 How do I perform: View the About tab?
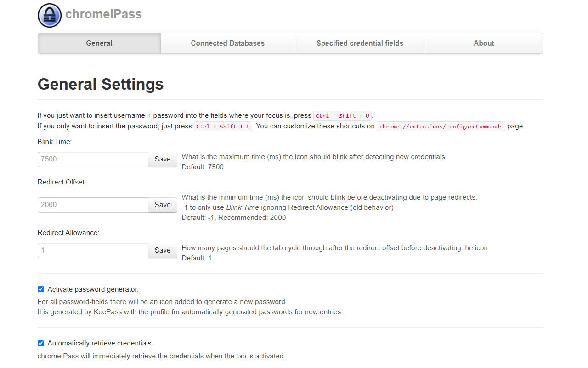click(484, 43)
